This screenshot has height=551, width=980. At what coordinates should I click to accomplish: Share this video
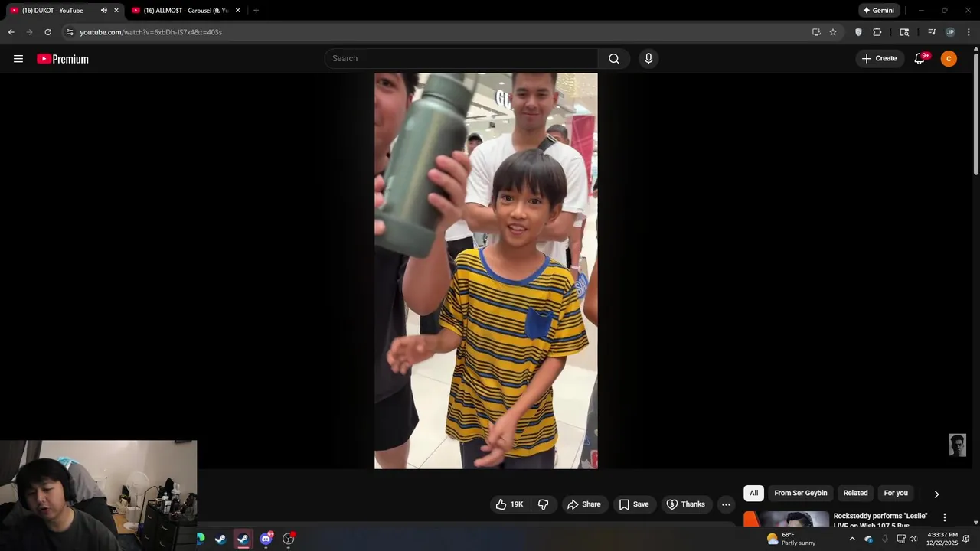pos(583,504)
